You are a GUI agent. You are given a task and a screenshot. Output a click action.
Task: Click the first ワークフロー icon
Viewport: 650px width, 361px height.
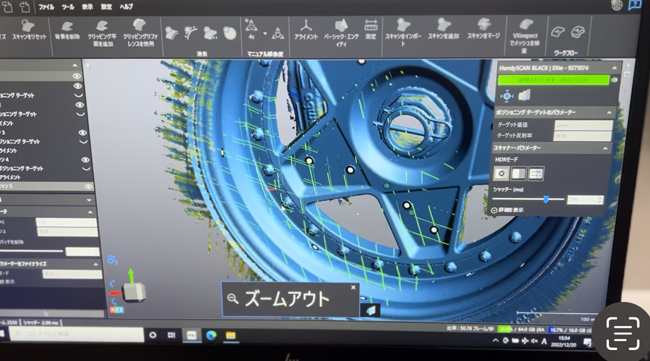point(557,32)
